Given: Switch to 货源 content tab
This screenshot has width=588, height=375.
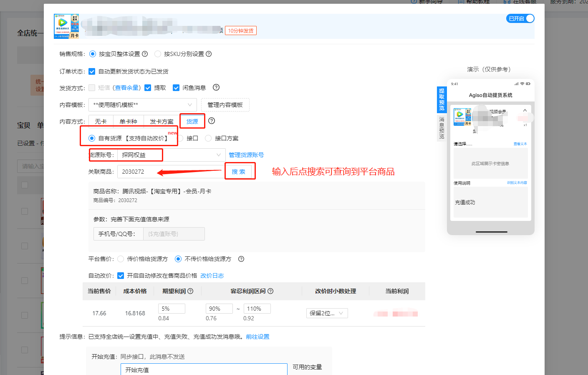Looking at the screenshot, I should (x=192, y=122).
